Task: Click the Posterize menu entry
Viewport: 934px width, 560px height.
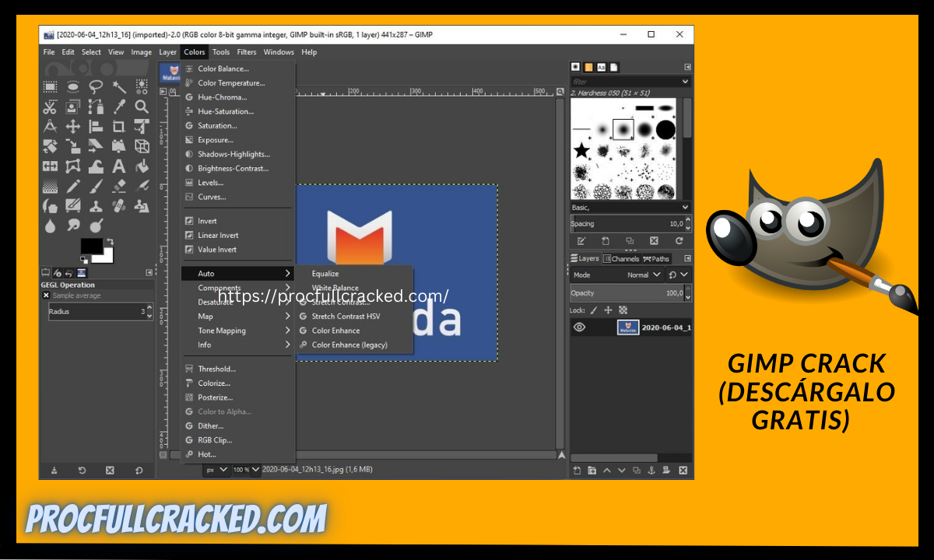Action: click(x=237, y=397)
